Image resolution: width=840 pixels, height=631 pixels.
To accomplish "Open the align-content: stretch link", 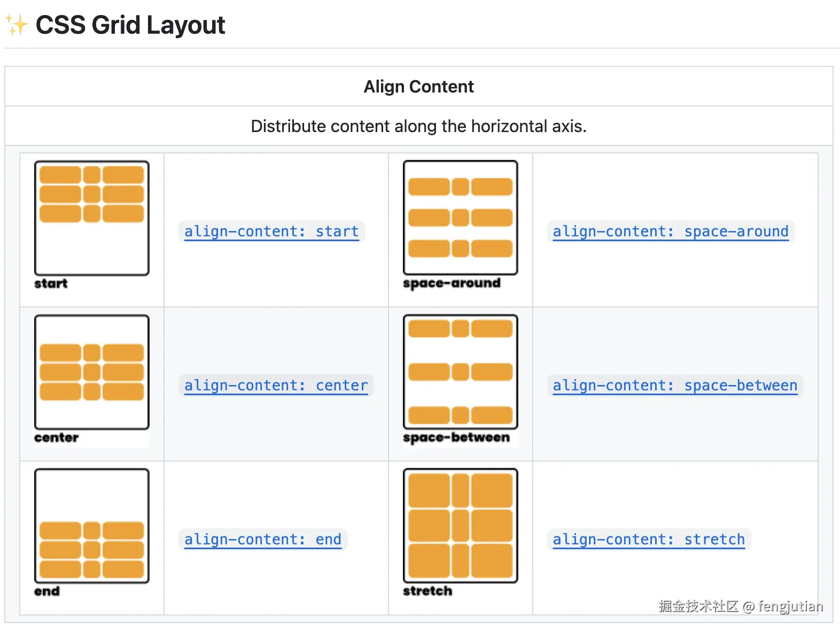I will click(648, 540).
